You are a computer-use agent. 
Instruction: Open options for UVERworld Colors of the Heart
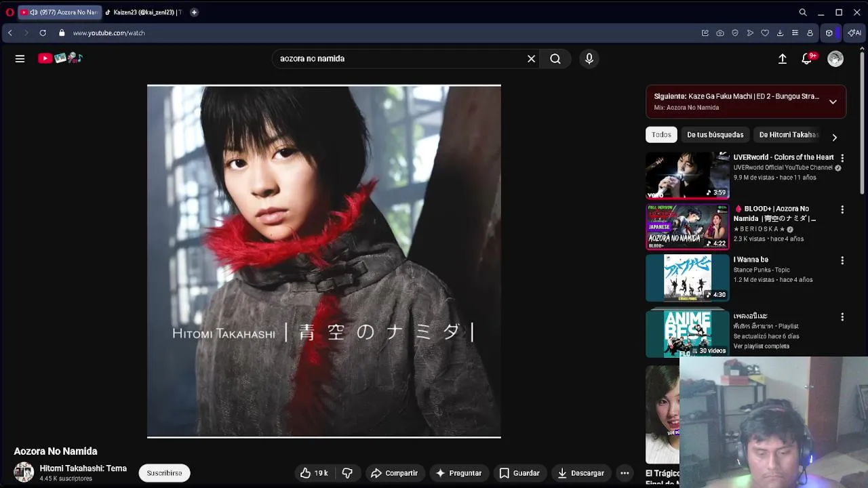click(x=842, y=158)
